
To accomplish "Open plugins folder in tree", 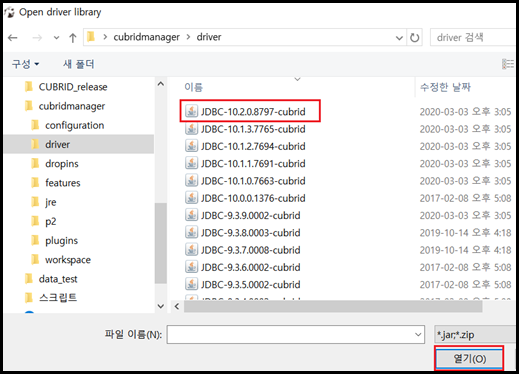I will click(x=61, y=240).
